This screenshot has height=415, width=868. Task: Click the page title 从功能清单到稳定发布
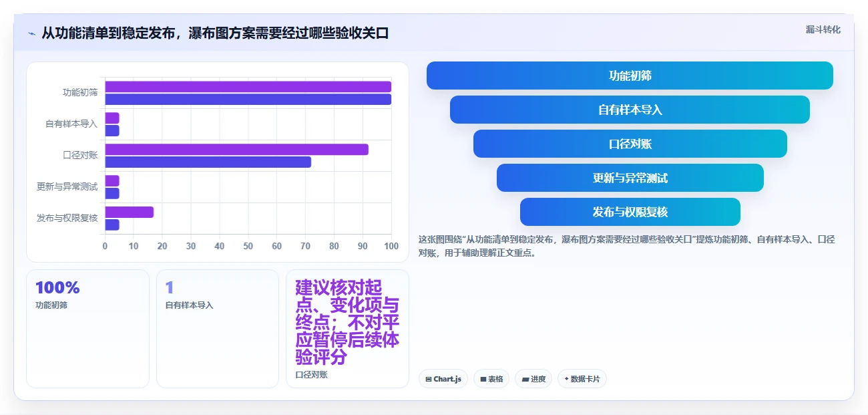pos(215,33)
